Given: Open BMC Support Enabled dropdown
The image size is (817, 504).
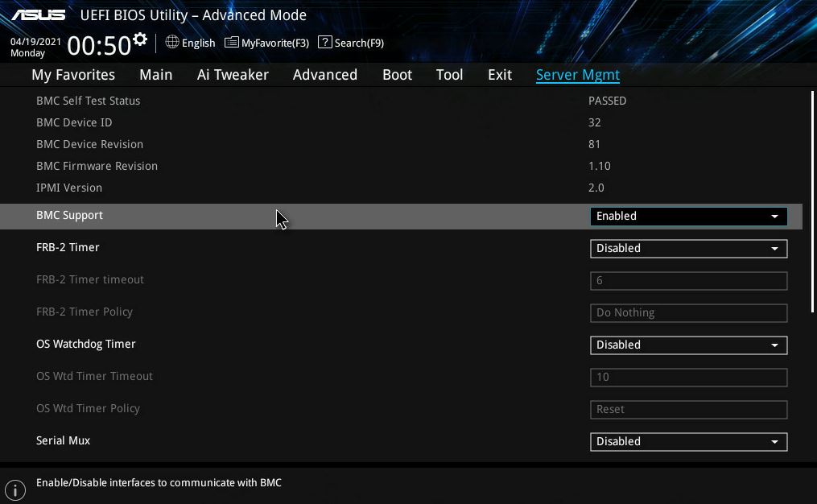Looking at the screenshot, I should point(688,217).
